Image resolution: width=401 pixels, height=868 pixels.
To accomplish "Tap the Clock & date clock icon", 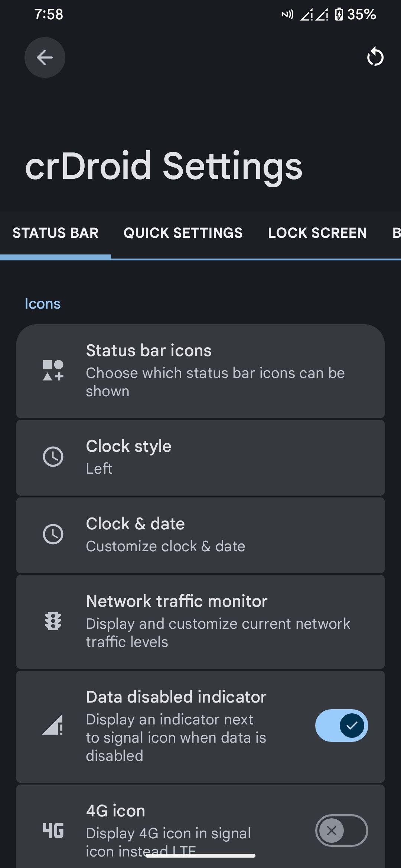I will click(53, 534).
